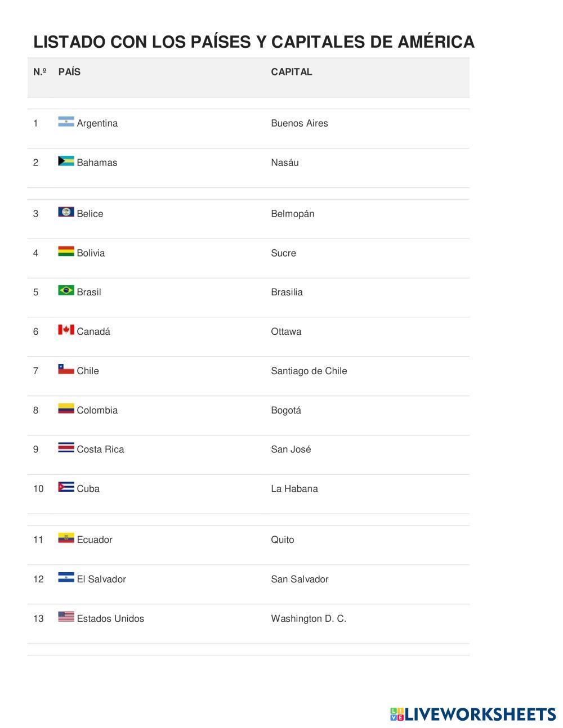Click the CAPITAL column header
The height and width of the screenshot is (728, 563).
coord(291,72)
